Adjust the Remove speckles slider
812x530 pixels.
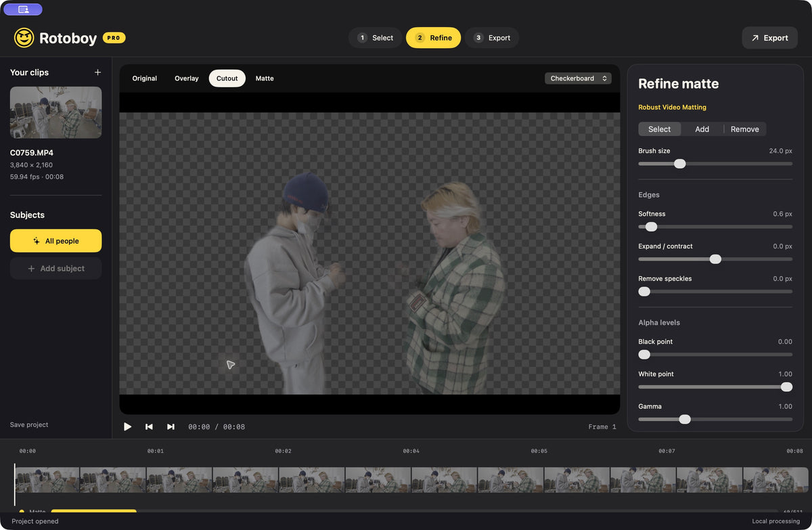(x=715, y=292)
